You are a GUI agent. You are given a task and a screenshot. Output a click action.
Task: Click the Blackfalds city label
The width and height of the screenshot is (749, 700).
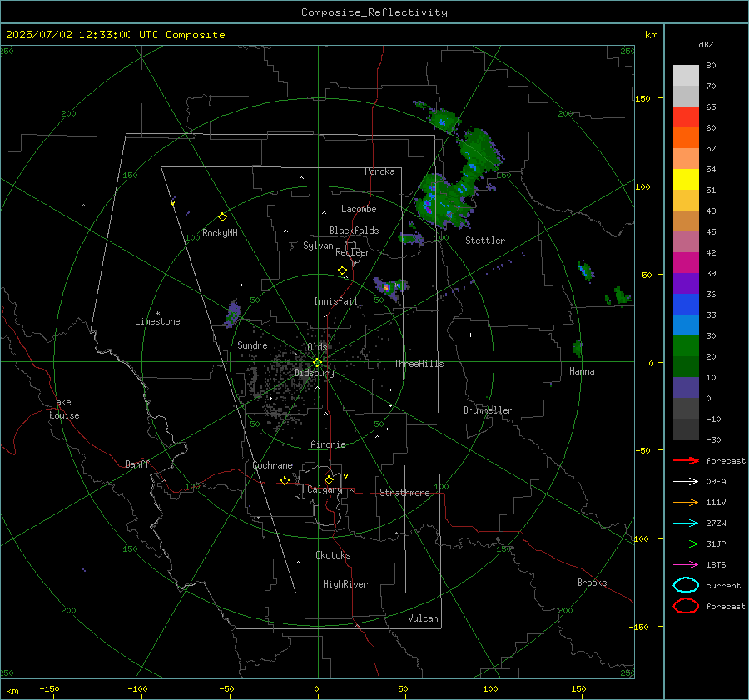(x=354, y=231)
